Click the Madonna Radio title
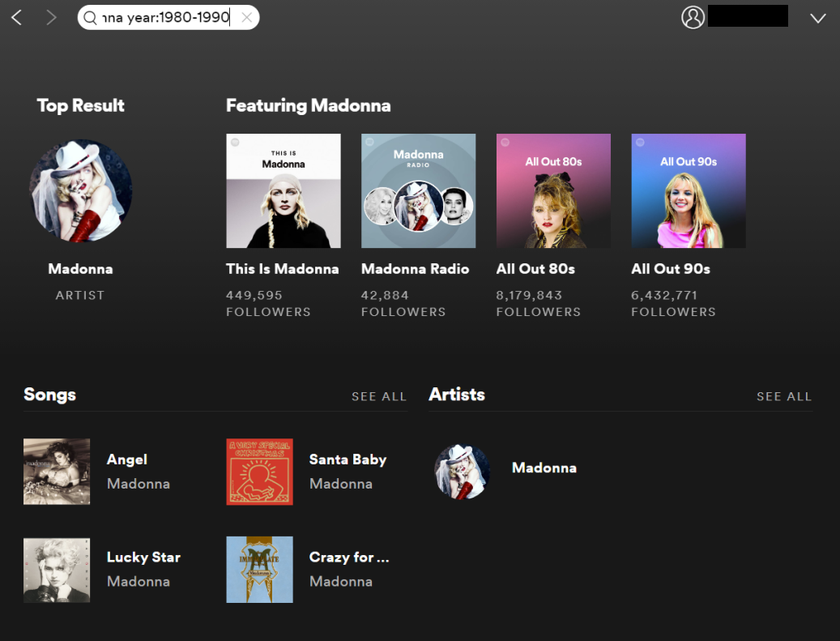 coord(416,268)
